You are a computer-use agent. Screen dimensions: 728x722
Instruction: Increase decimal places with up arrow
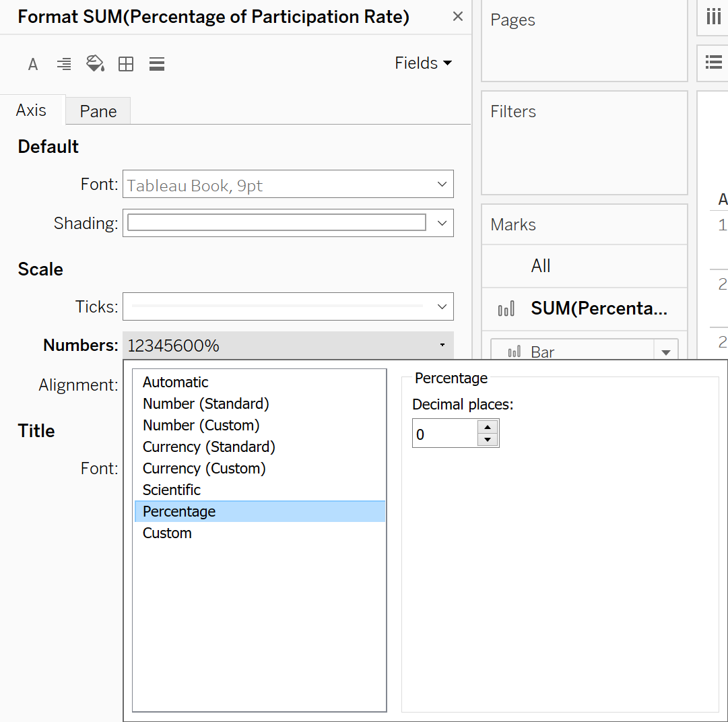pos(487,427)
